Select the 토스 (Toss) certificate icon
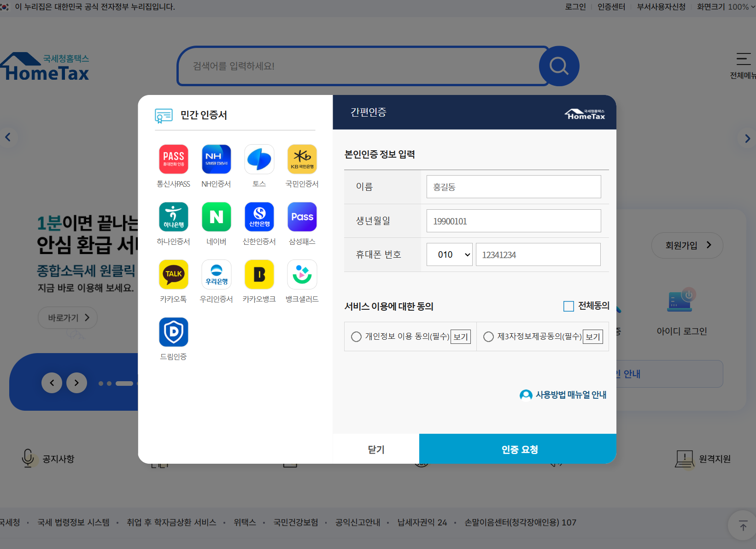The width and height of the screenshot is (756, 549). coord(259,159)
